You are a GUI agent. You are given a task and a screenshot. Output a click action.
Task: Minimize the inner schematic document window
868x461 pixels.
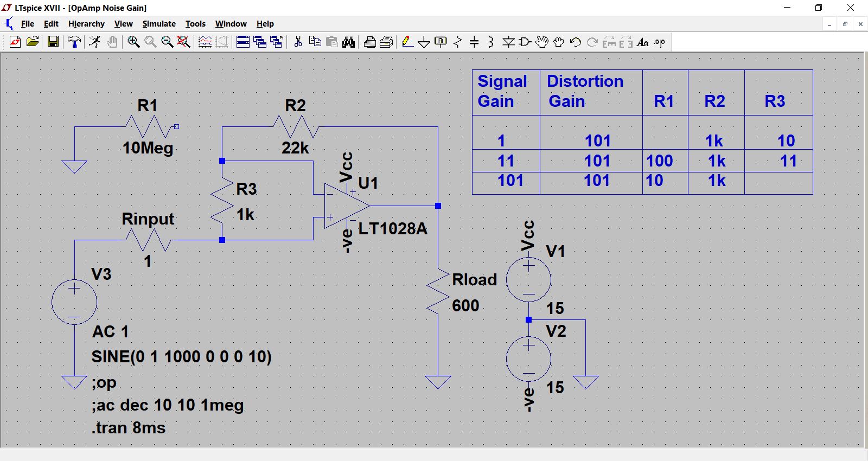click(x=829, y=24)
